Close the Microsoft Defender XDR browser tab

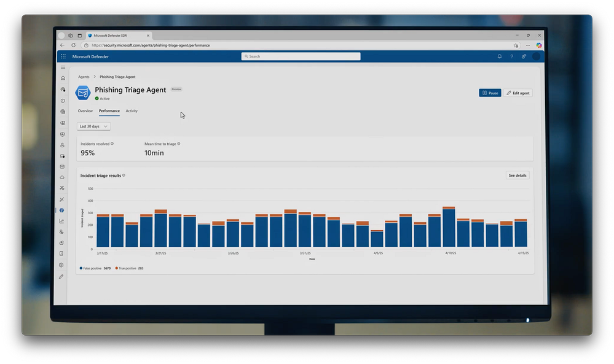click(148, 36)
